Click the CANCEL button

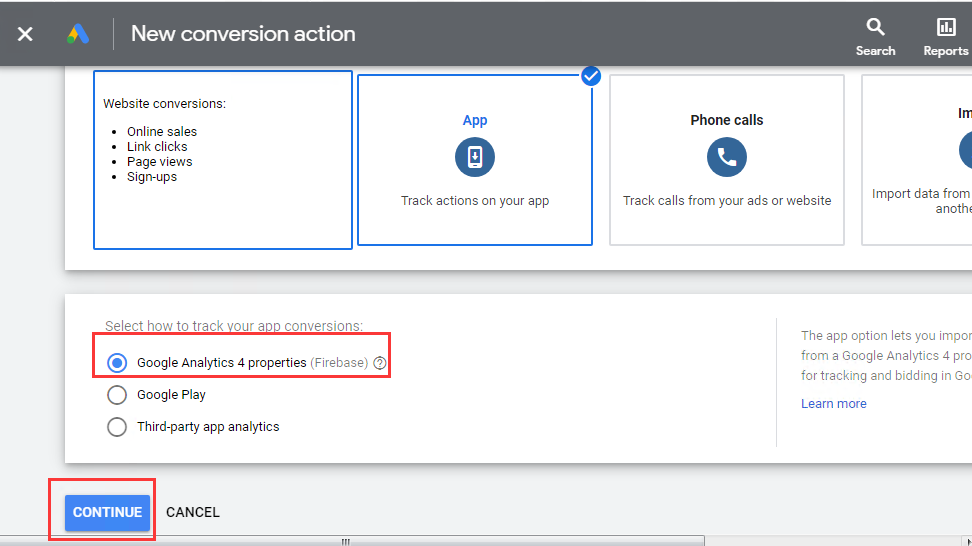click(x=193, y=513)
